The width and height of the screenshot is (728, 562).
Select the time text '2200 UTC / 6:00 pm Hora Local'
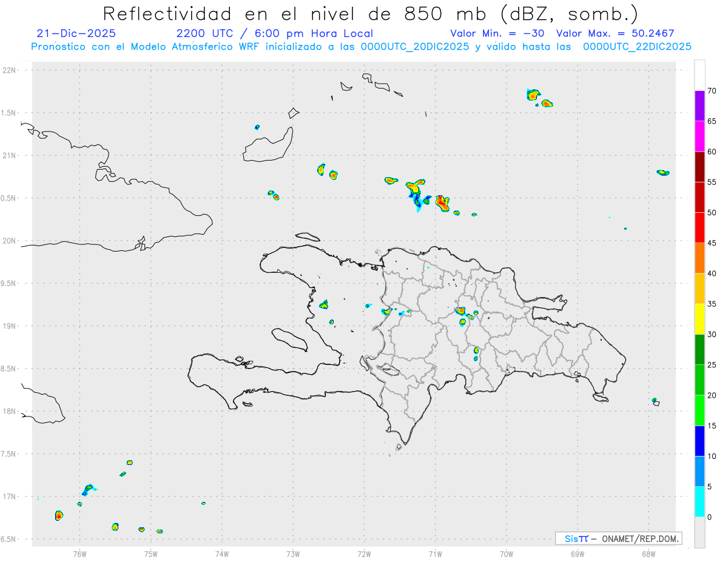pyautogui.click(x=274, y=33)
